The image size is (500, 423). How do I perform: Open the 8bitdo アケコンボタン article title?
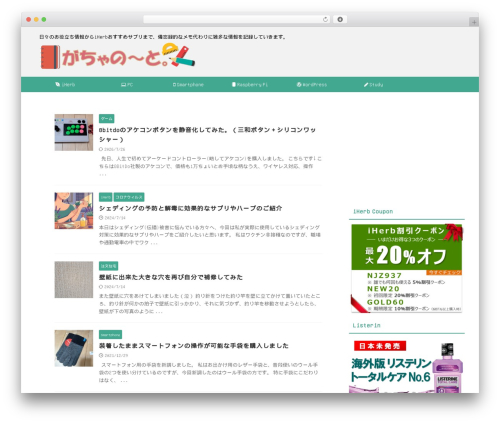click(207, 134)
